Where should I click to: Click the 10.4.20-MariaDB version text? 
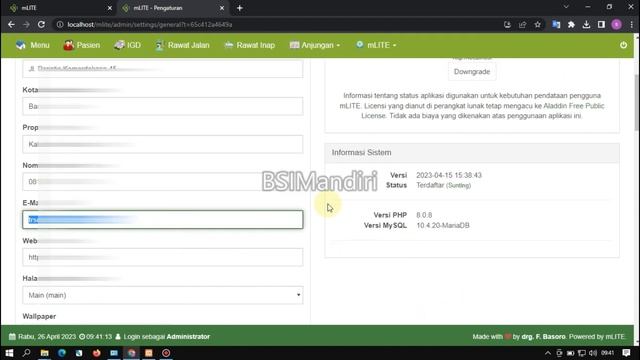point(443,225)
